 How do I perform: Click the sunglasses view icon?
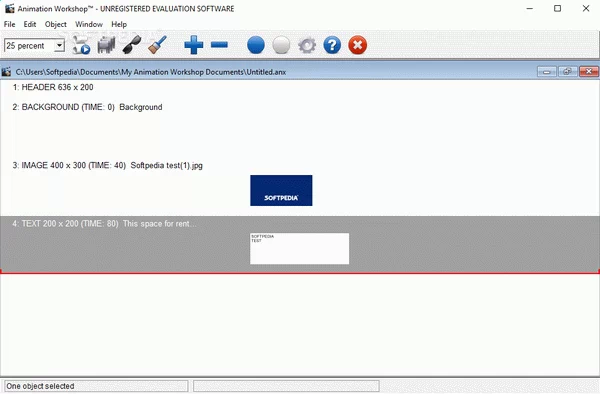(132, 46)
